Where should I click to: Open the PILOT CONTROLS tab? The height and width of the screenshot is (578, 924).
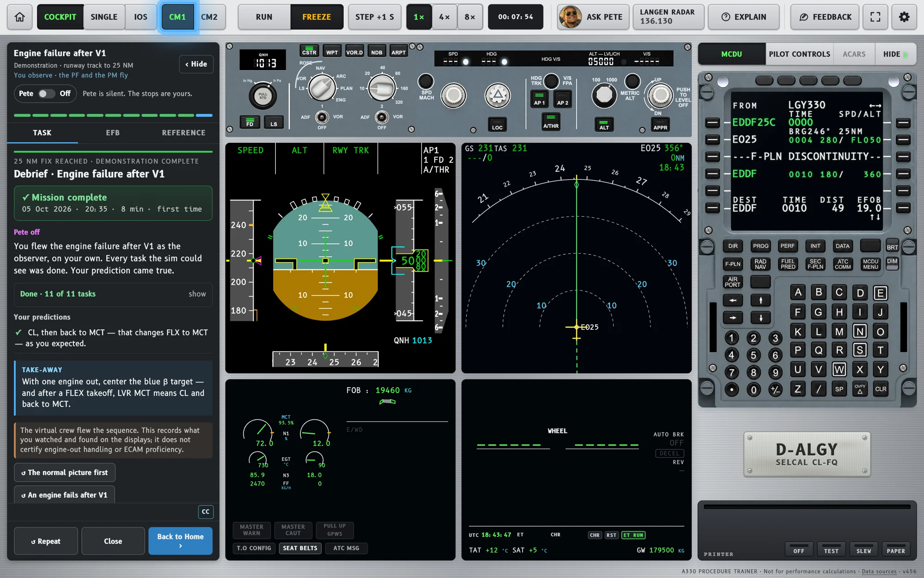click(x=799, y=54)
